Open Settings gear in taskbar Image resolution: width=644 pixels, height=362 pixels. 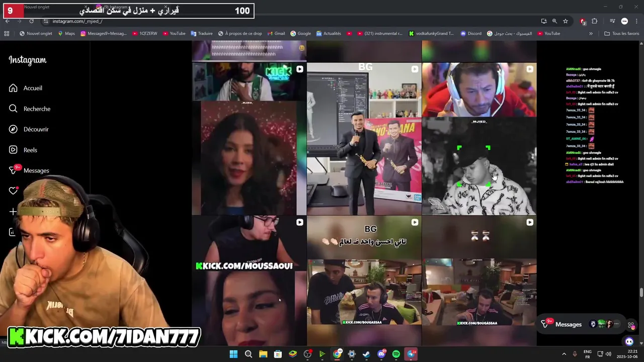(x=352, y=354)
